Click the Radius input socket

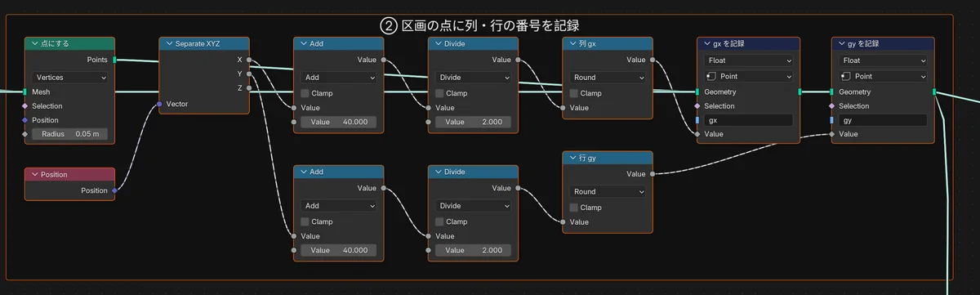tap(24, 134)
